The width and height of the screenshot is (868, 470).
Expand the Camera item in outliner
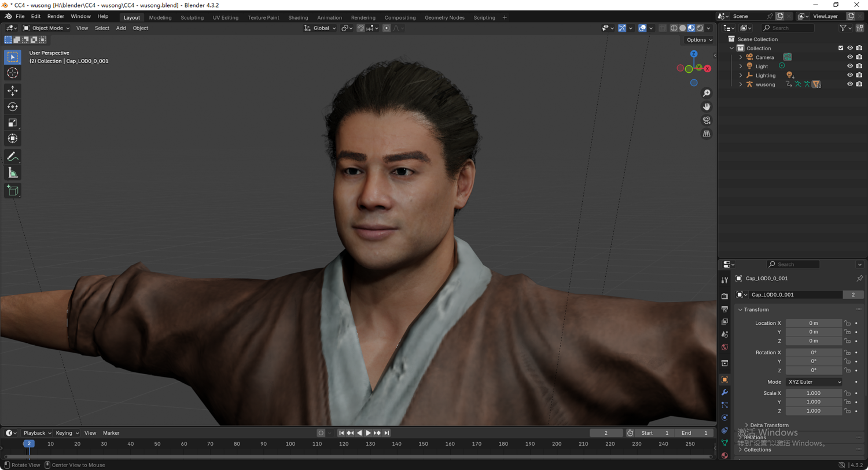(x=741, y=57)
